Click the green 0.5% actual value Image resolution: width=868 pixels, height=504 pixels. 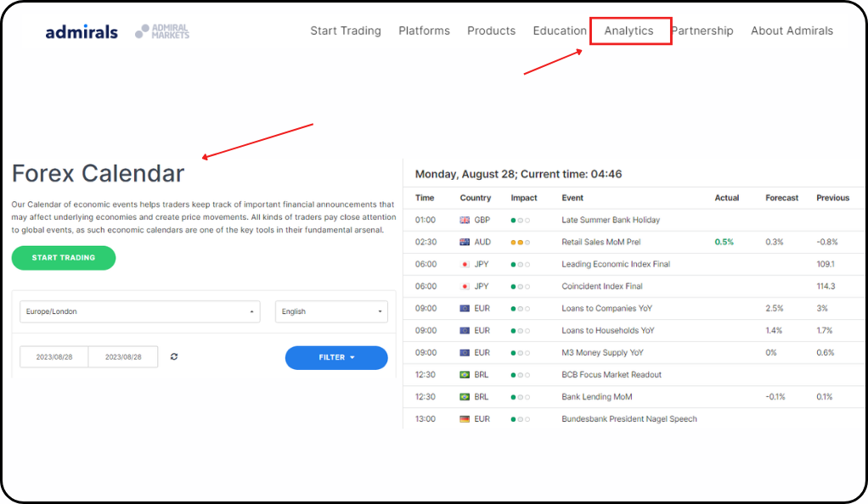[724, 243]
